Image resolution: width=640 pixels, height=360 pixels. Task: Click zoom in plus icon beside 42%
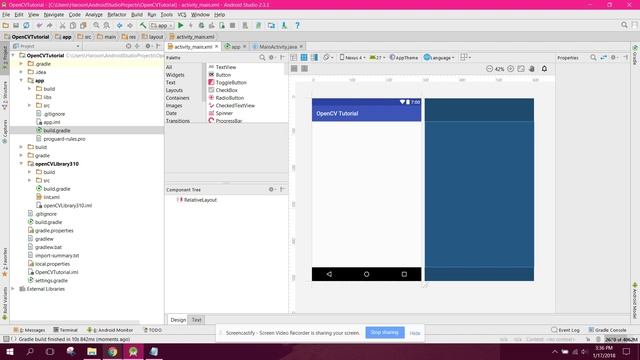[x=510, y=69]
